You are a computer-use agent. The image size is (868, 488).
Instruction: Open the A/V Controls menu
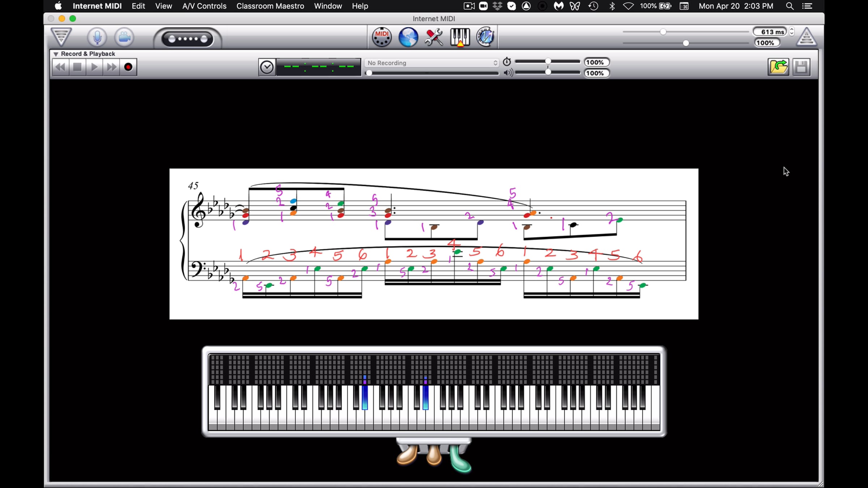click(204, 6)
